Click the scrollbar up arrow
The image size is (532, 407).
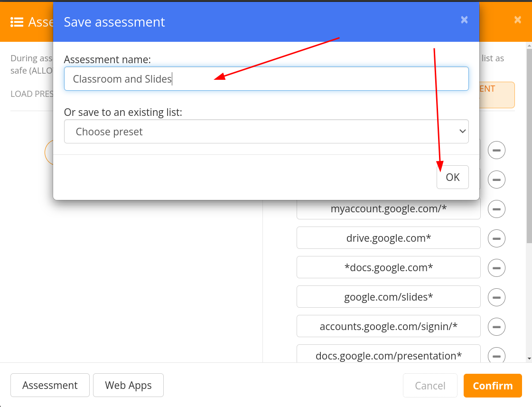pyautogui.click(x=529, y=45)
